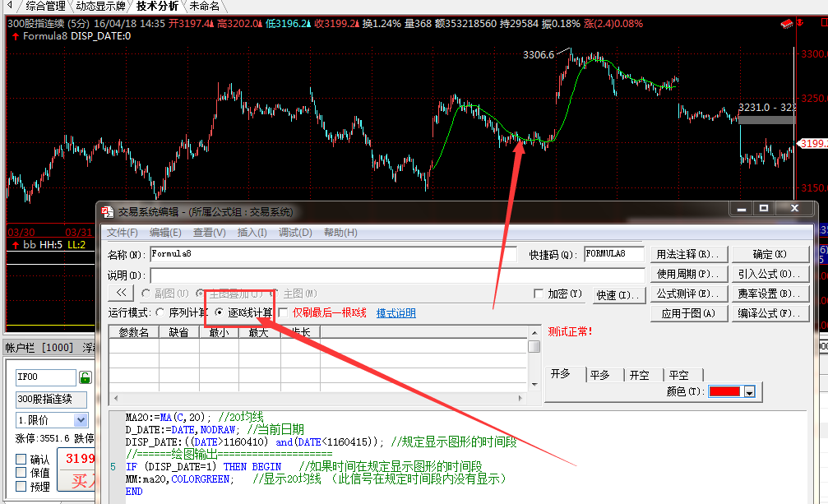Viewport: 828px width, 504px height.
Task: Select 序列计算 run mode
Action: 160,313
